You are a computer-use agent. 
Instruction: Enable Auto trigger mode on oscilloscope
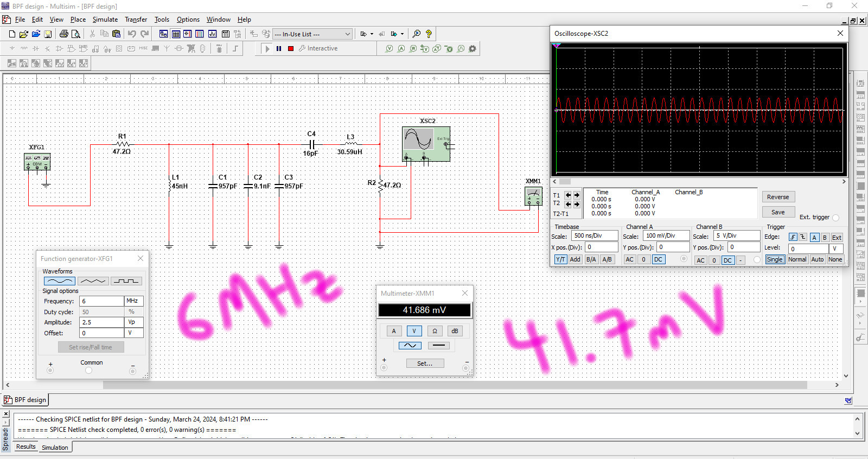point(817,259)
